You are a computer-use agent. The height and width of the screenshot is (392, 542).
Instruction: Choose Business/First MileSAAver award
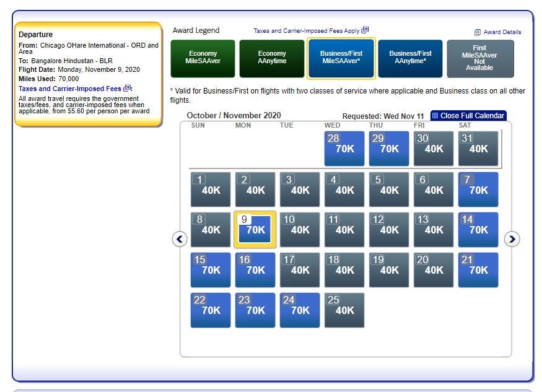click(341, 58)
